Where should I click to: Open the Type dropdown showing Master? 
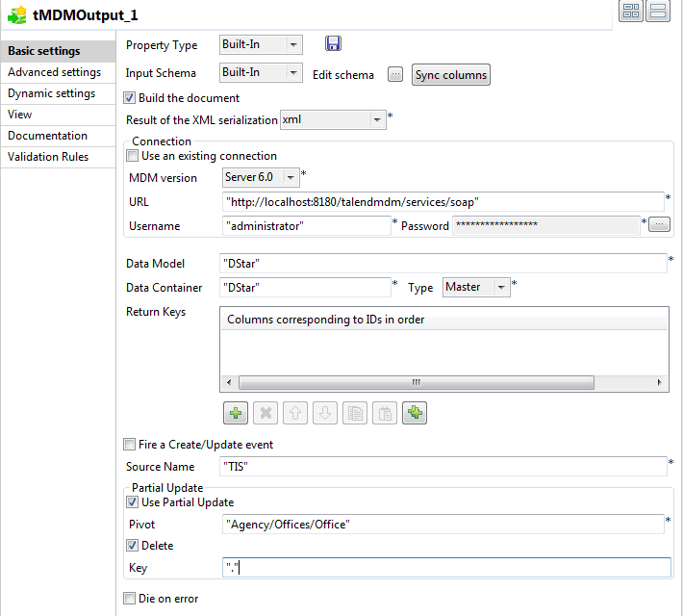[x=500, y=287]
